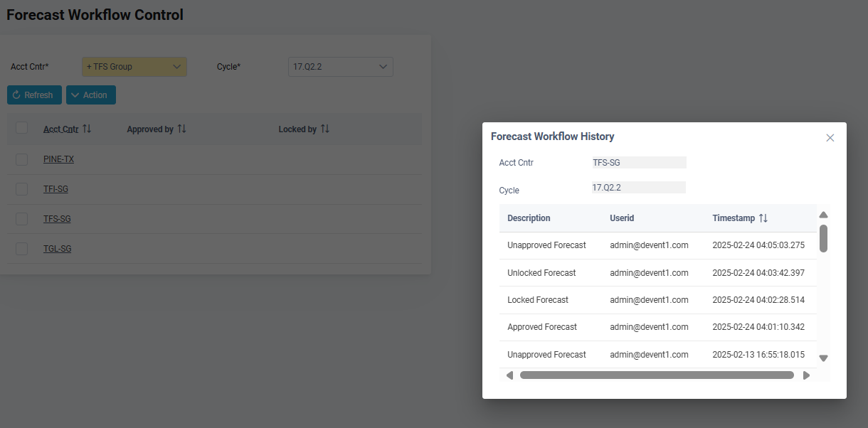The width and height of the screenshot is (868, 428).
Task: Click timestamp 2025-02-24 04:02:28.514
Action: 758,300
